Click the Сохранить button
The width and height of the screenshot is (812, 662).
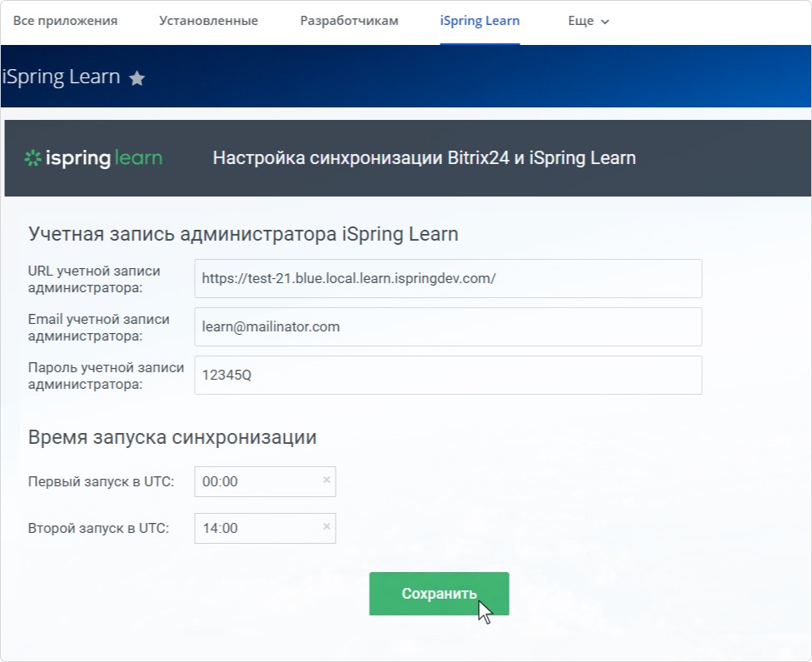point(439,594)
